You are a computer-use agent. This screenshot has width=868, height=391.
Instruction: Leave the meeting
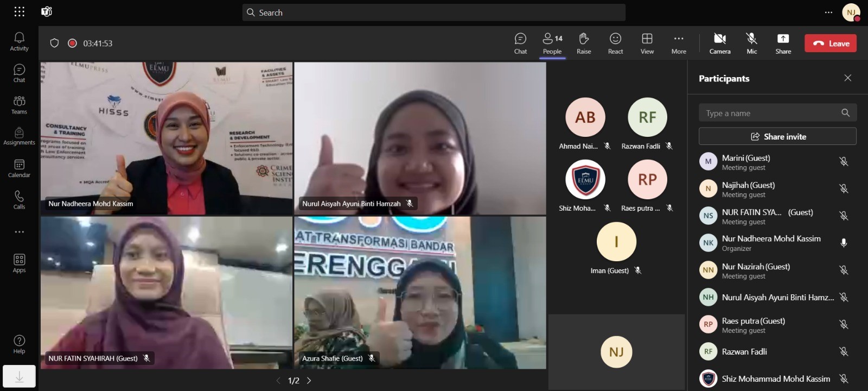click(830, 43)
